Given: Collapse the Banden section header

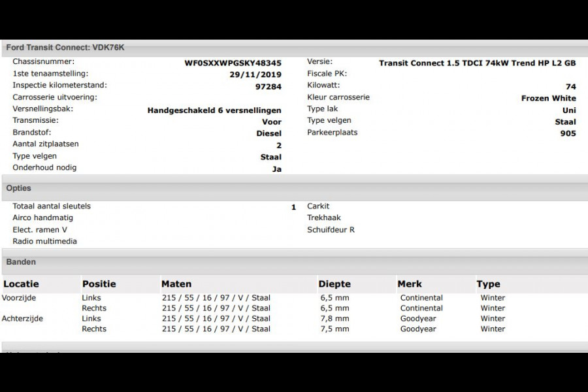Looking at the screenshot, I should point(21,262).
